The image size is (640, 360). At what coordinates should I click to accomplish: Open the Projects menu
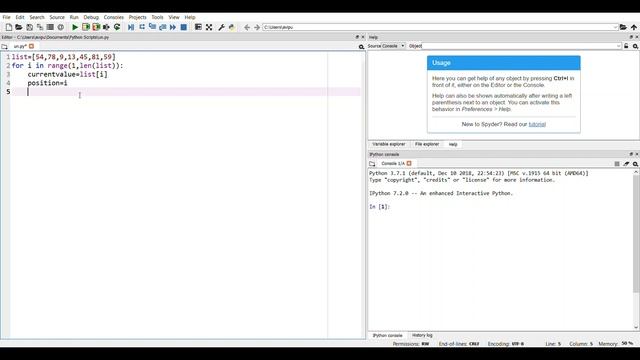138,17
